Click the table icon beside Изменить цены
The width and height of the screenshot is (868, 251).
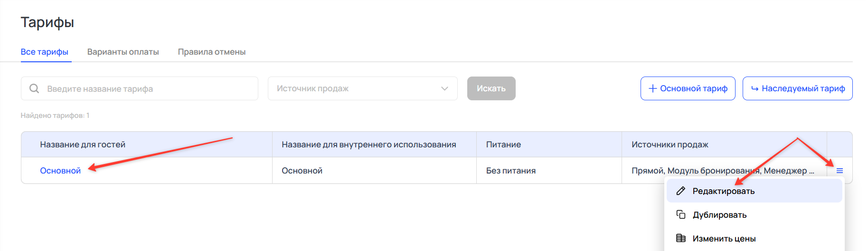coord(680,238)
